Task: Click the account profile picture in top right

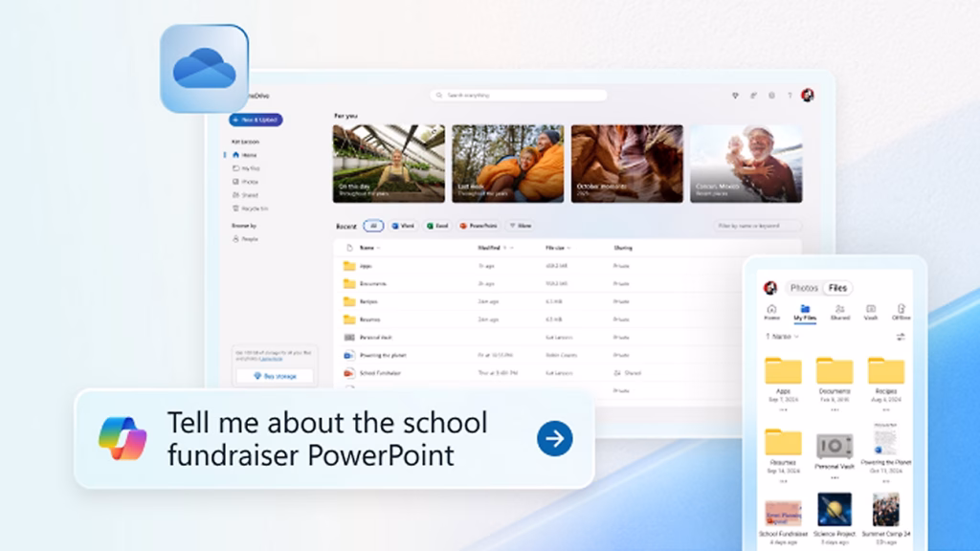Action: tap(807, 96)
